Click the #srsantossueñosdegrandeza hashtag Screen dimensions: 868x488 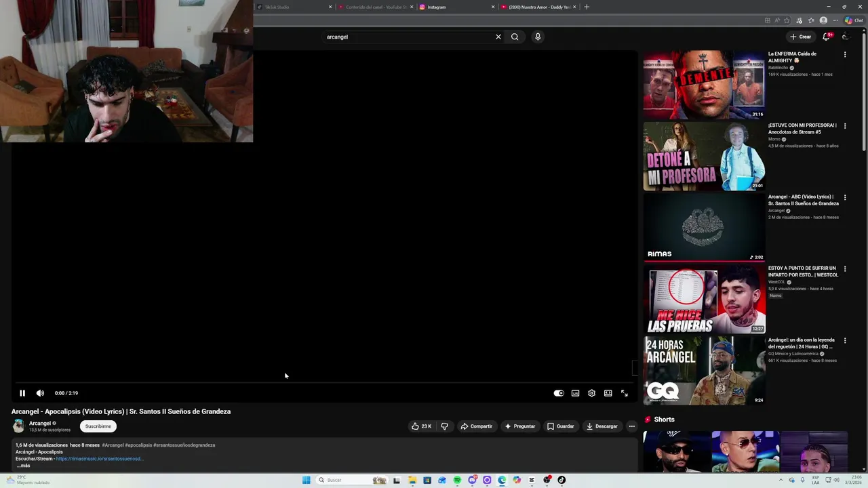[x=184, y=445]
